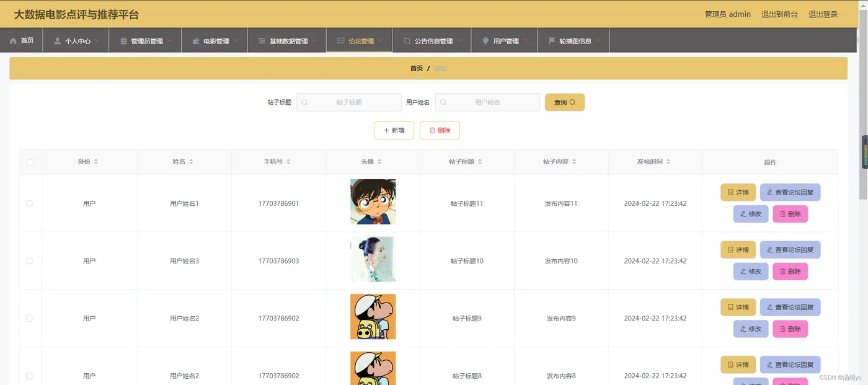Click 修改 for 帖子标题9
The width and height of the screenshot is (868, 385).
coord(751,329)
